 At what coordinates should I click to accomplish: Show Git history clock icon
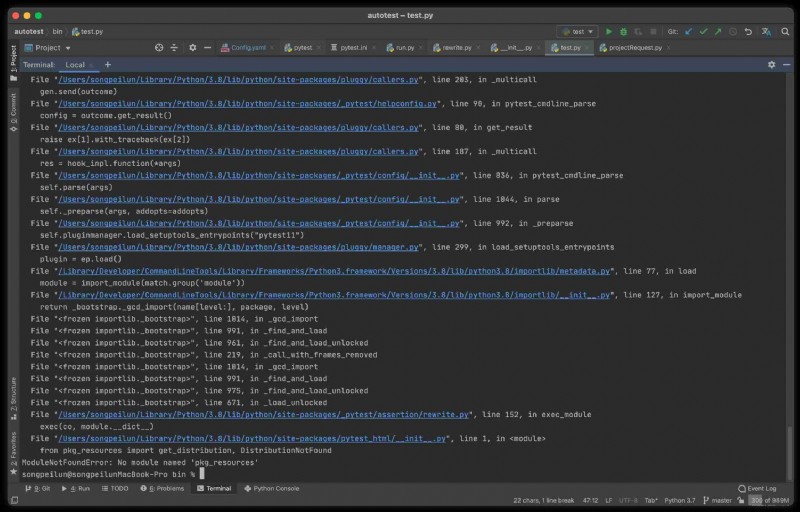point(733,32)
